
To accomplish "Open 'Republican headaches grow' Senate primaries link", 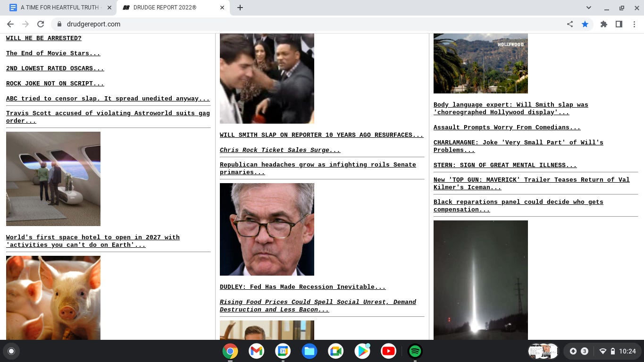I will click(x=318, y=168).
